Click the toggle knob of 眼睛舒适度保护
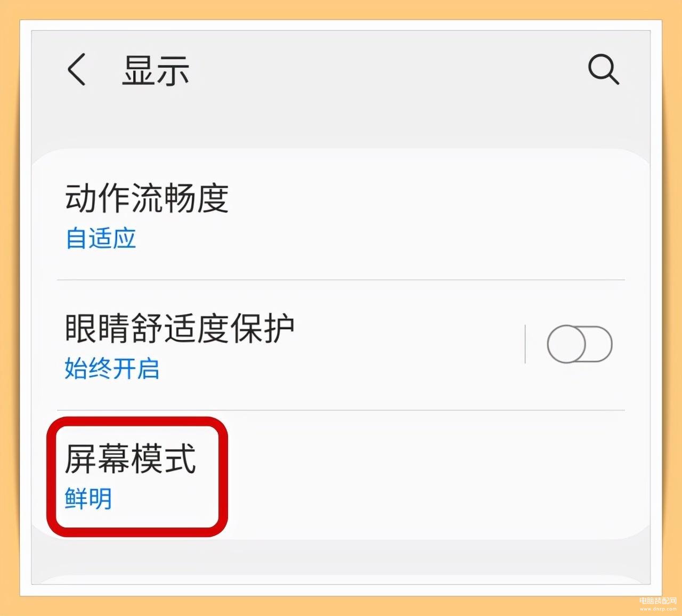The image size is (682, 616). point(566,344)
